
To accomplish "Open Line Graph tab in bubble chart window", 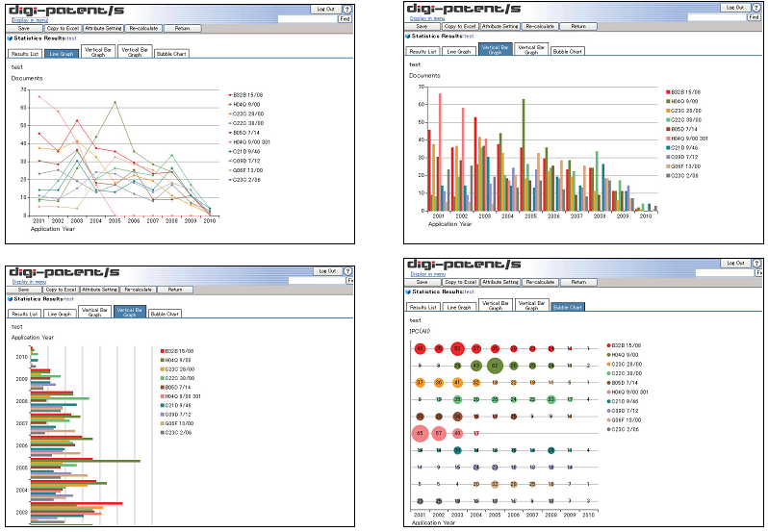I will click(x=459, y=307).
